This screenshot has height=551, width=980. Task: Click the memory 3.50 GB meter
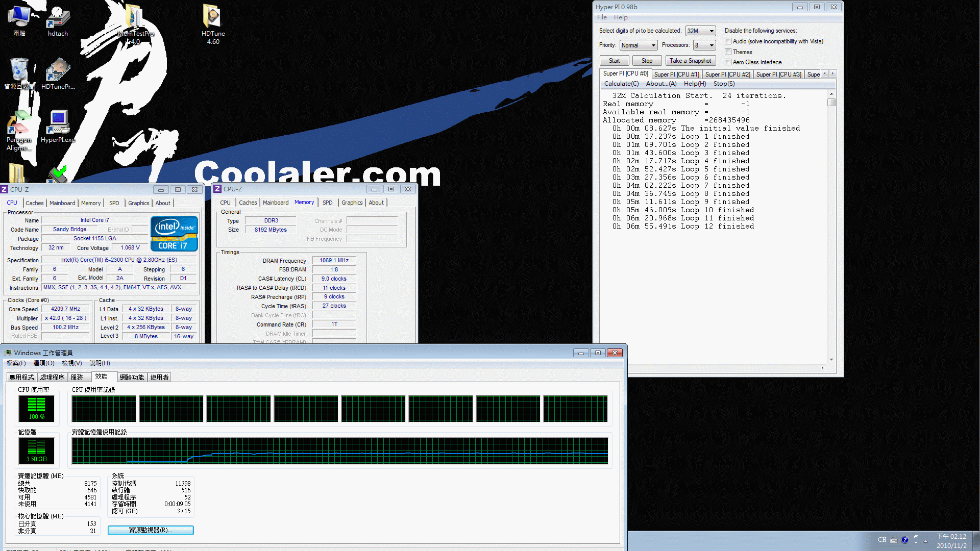pos(36,450)
